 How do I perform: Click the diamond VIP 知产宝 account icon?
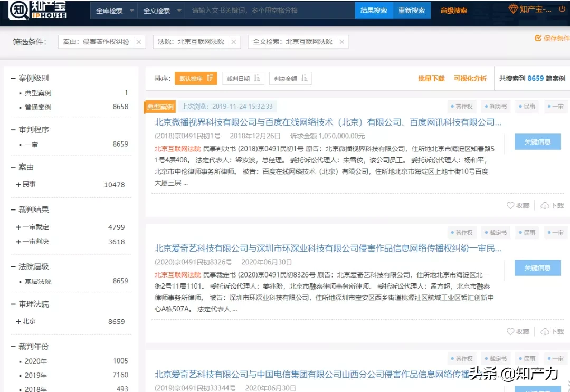513,9
